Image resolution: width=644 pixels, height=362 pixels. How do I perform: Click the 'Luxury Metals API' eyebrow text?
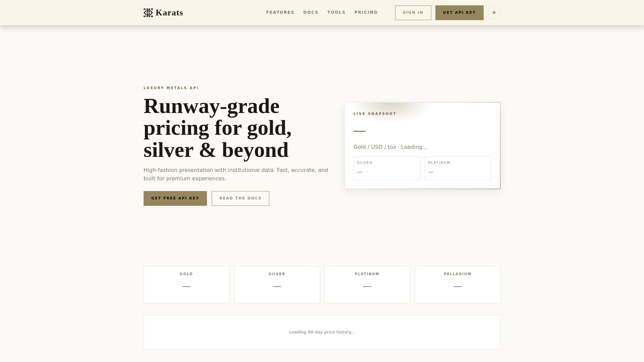coord(171,88)
